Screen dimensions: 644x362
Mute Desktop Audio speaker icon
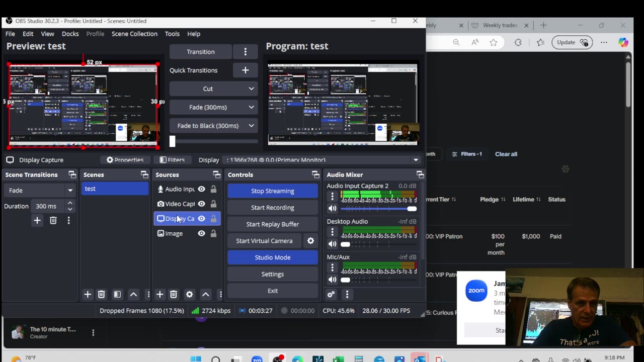[333, 244]
